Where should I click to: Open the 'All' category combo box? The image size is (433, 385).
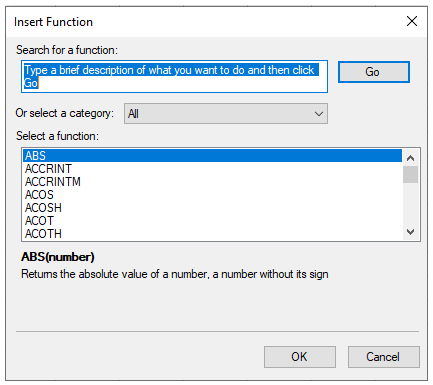coord(226,114)
